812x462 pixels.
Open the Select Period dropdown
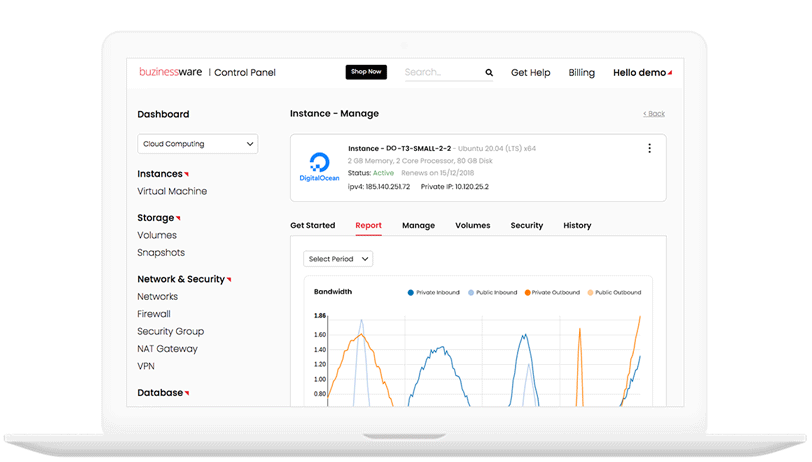[x=337, y=259]
